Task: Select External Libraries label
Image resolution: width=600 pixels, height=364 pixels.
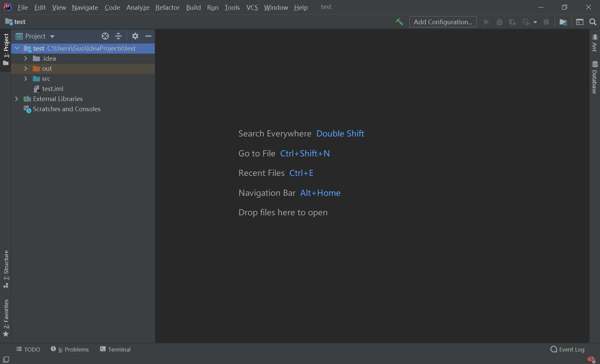Action: (x=58, y=99)
